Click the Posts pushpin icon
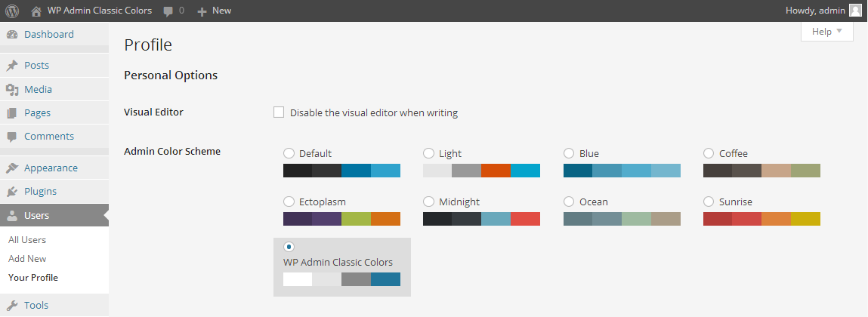The height and width of the screenshot is (317, 868). [11, 65]
